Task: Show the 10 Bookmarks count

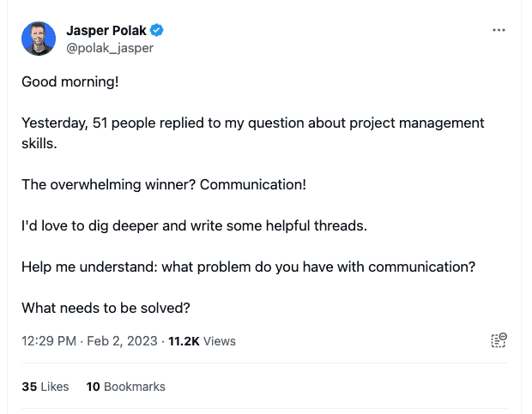Action: [126, 387]
